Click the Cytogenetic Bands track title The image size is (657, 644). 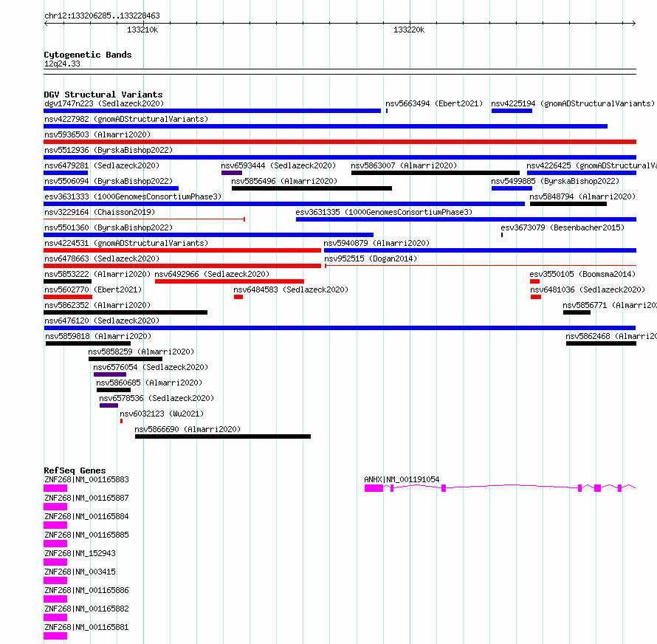click(x=88, y=55)
